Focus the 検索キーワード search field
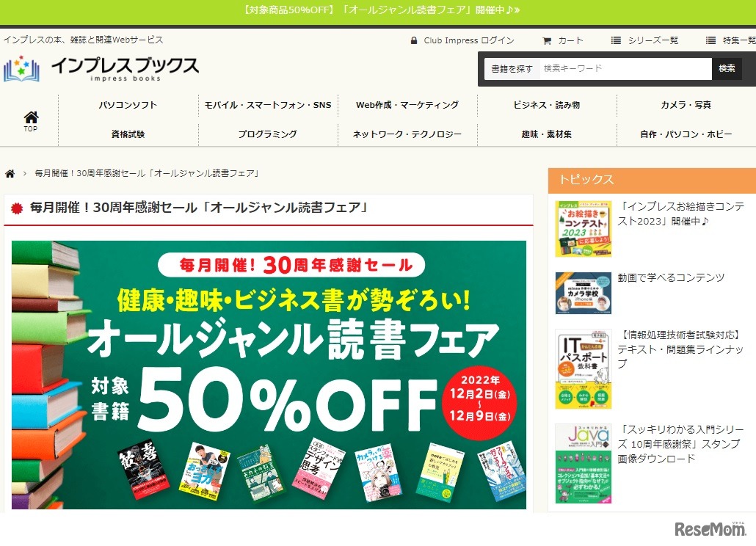Viewport: 756px width, 546px height. tap(625, 69)
